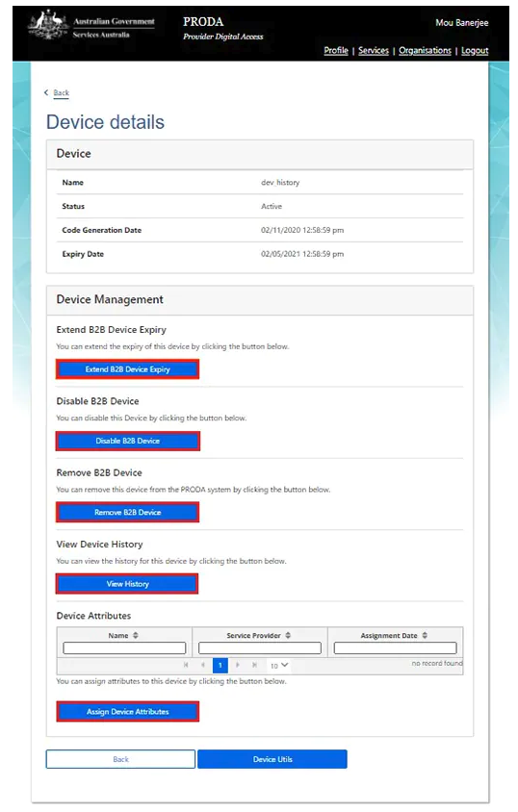518x812 pixels.
Task: Open the Services menu link
Action: (374, 50)
